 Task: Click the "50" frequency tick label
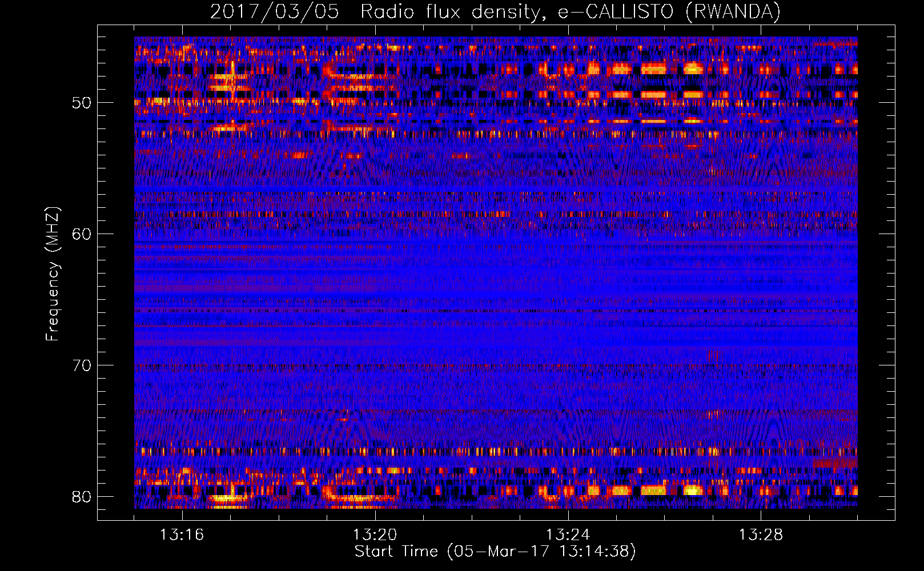[x=82, y=103]
